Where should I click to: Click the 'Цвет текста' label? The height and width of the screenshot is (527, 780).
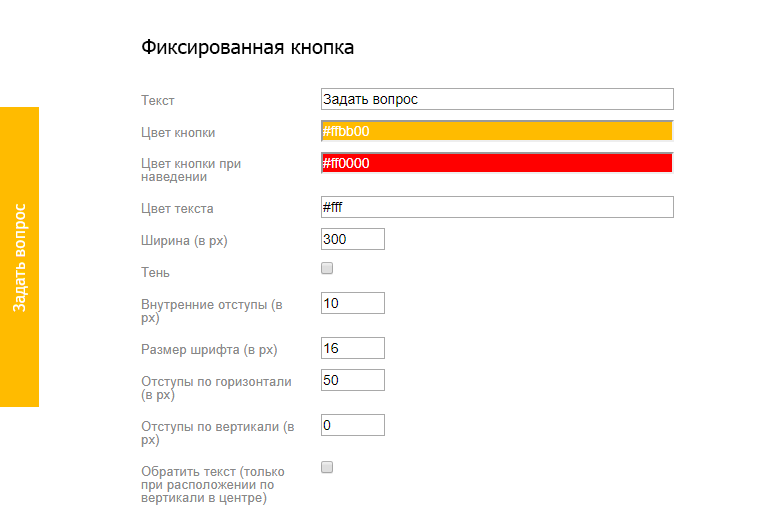pos(177,209)
